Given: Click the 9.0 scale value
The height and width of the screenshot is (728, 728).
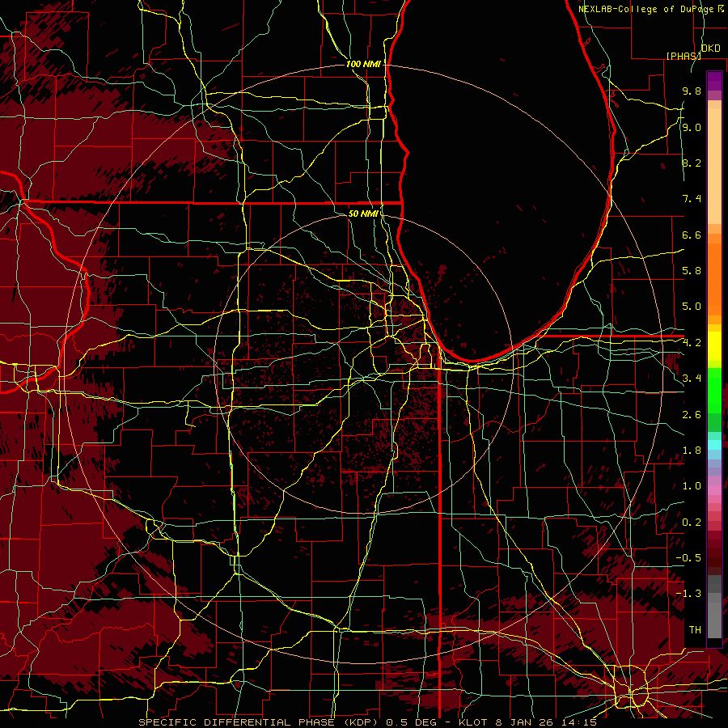Looking at the screenshot, I should (692, 127).
